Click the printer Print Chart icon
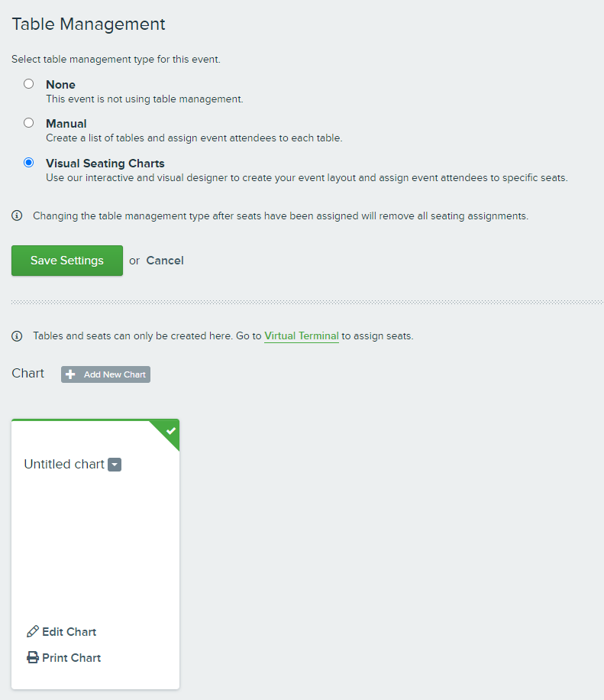 pyautogui.click(x=33, y=657)
